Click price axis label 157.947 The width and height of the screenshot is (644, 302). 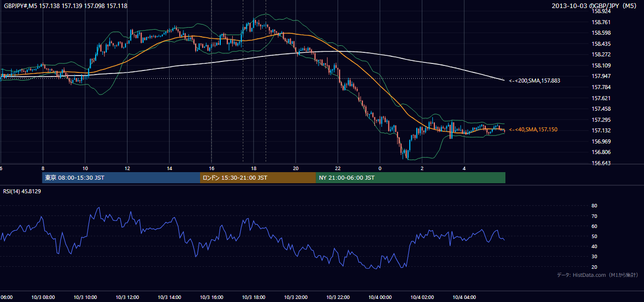601,77
